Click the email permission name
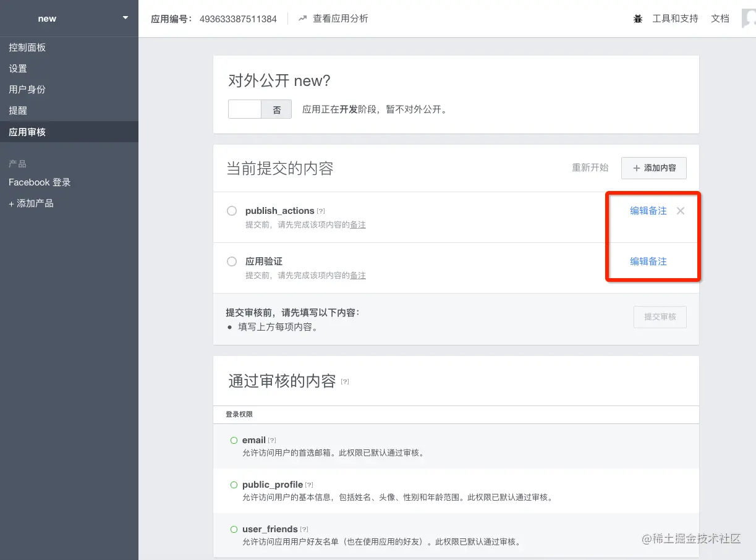This screenshot has width=756, height=560. (254, 440)
